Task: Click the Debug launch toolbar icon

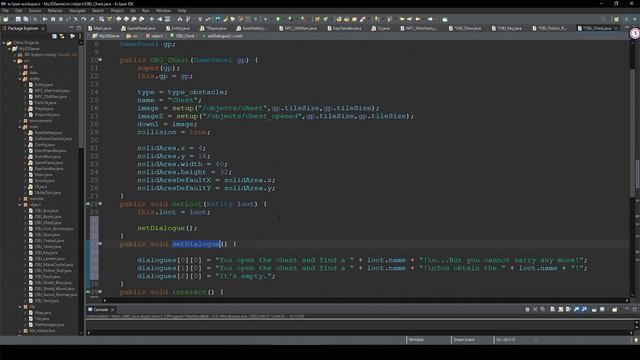Action: coord(265,19)
